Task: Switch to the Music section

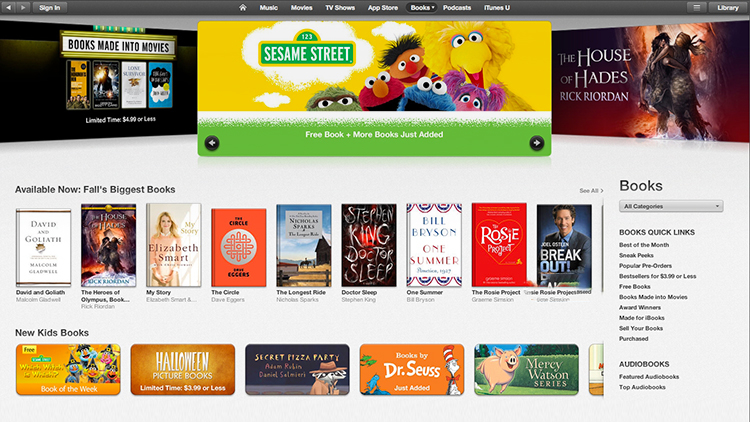Action: coord(268,8)
